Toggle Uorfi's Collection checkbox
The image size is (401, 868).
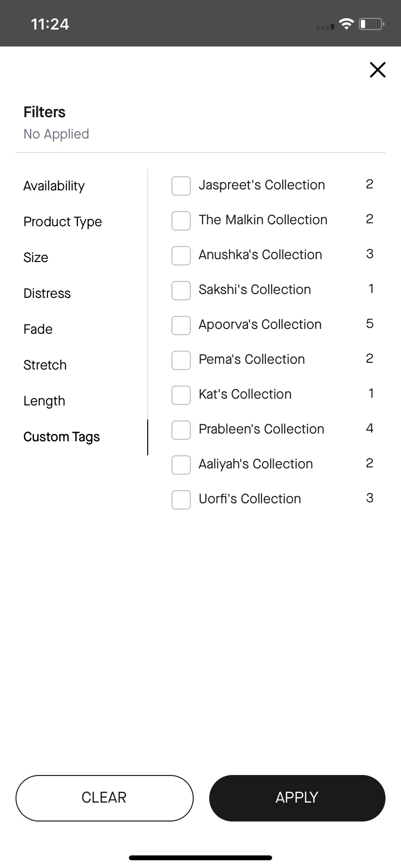tap(181, 500)
